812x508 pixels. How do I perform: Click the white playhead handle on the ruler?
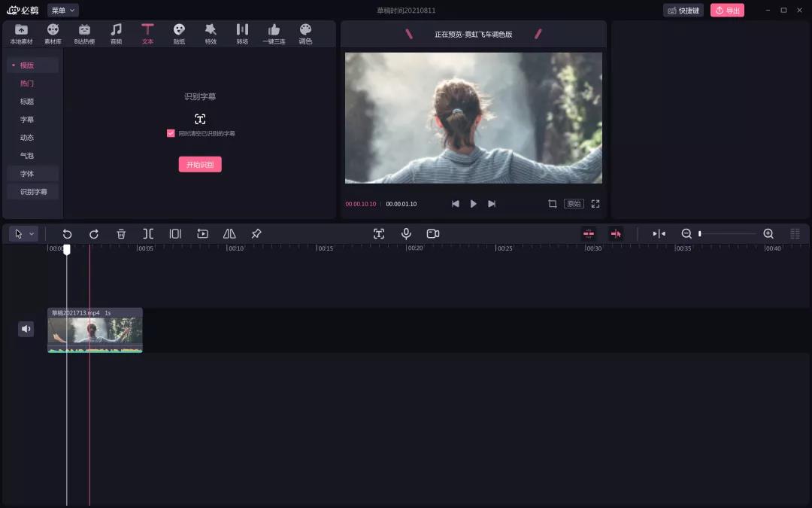[x=67, y=250]
